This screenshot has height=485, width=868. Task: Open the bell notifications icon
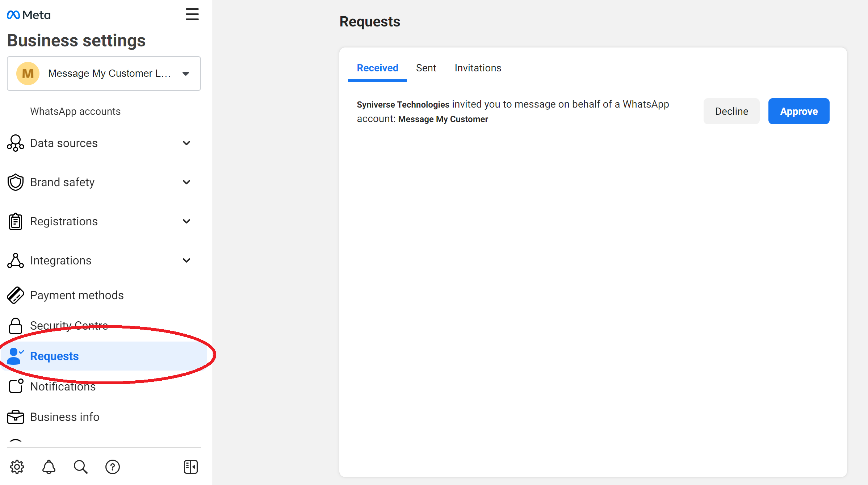pos(49,467)
